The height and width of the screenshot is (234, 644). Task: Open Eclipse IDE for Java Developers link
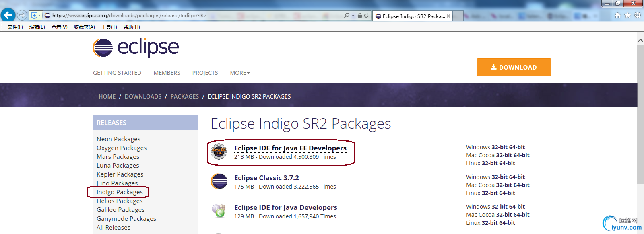click(286, 207)
